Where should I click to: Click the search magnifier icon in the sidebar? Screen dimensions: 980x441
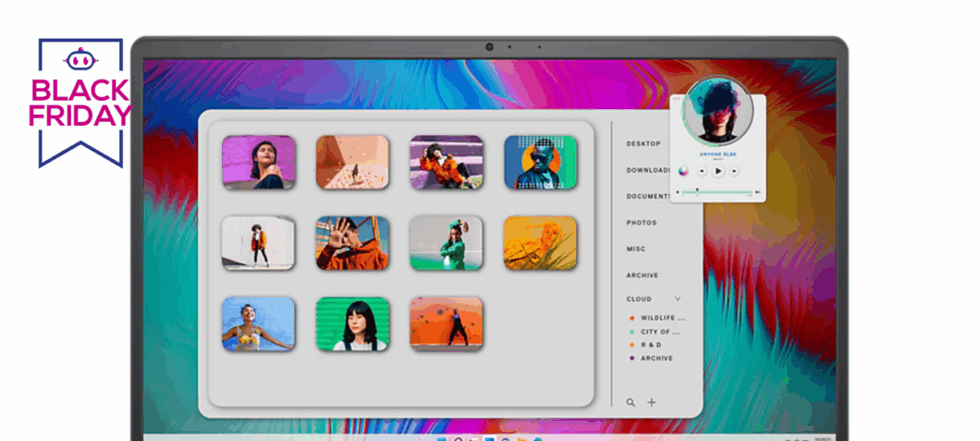click(631, 402)
